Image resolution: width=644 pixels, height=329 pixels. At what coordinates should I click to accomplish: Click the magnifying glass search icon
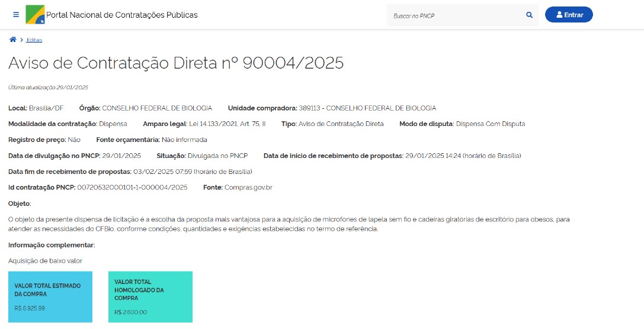(x=529, y=15)
